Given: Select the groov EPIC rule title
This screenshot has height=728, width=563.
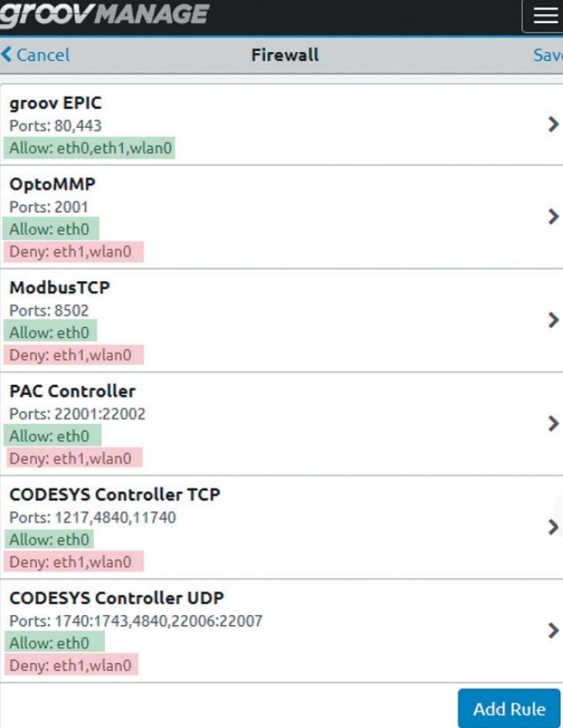Looking at the screenshot, I should (x=55, y=104).
